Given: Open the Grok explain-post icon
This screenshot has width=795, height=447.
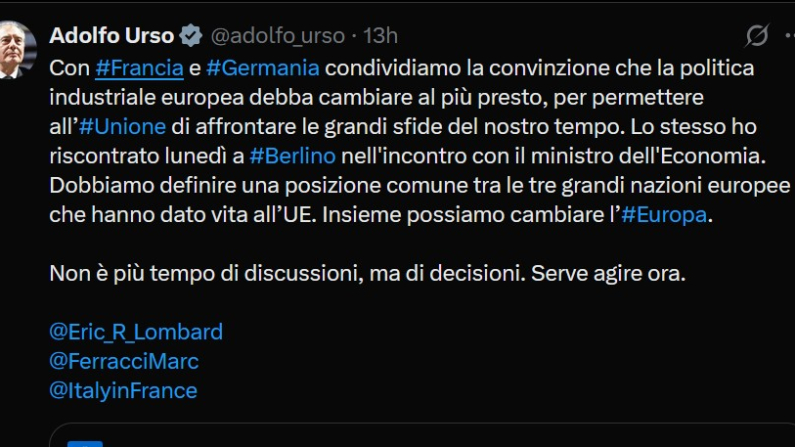Looking at the screenshot, I should [x=757, y=36].
